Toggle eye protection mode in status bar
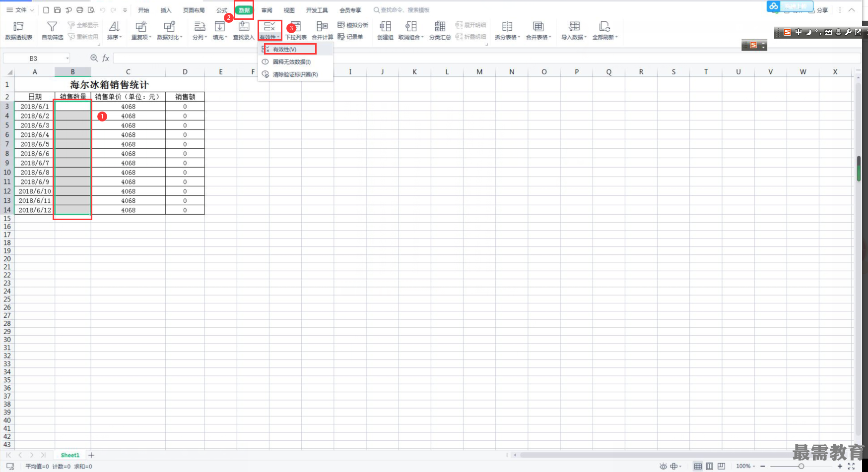The width and height of the screenshot is (868, 472). [x=663, y=466]
